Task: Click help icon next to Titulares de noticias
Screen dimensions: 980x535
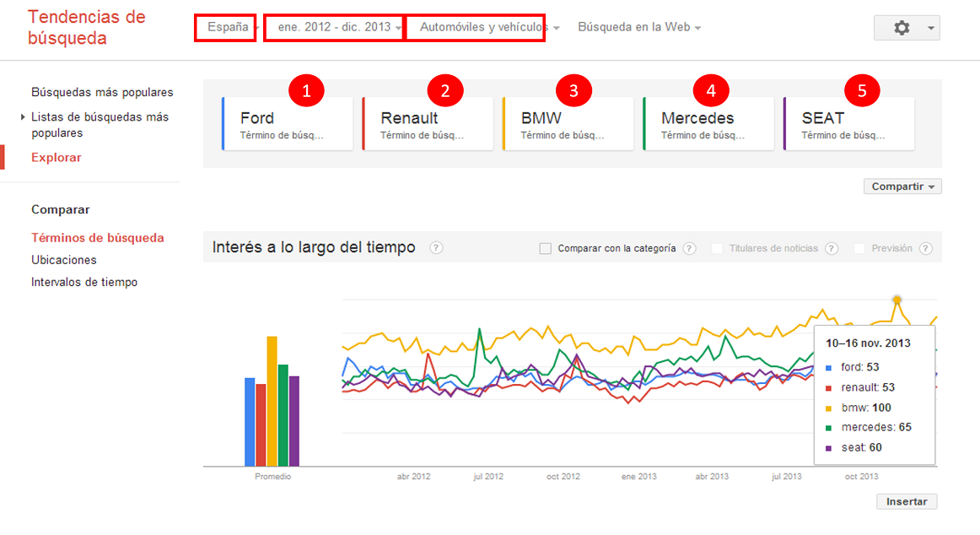Action: pyautogui.click(x=832, y=249)
